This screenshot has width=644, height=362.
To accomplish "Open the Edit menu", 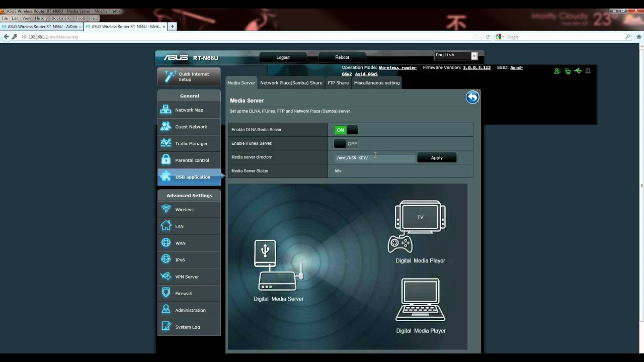I will [15, 18].
